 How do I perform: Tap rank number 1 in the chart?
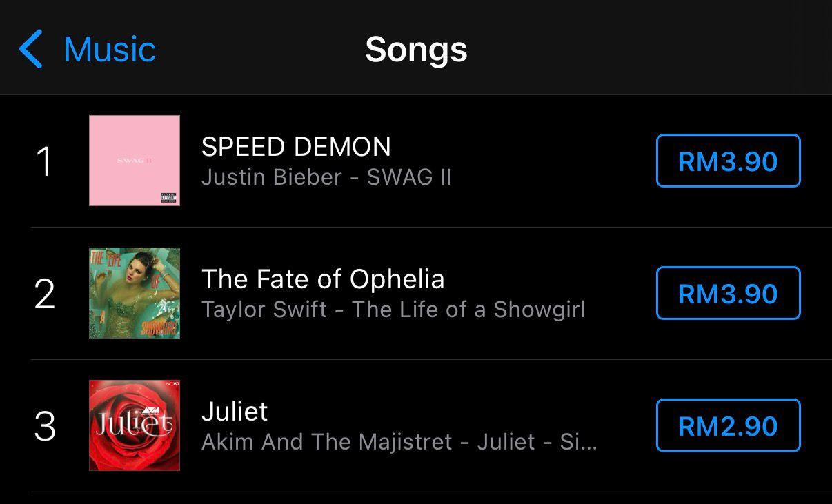(44, 162)
